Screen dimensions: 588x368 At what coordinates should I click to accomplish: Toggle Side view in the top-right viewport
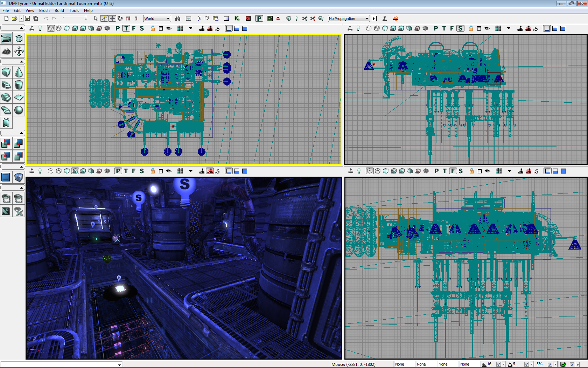[x=460, y=28]
